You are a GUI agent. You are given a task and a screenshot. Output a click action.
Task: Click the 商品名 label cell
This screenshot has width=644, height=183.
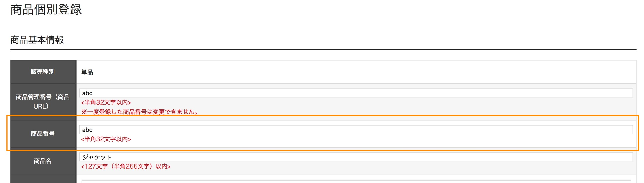(x=43, y=161)
